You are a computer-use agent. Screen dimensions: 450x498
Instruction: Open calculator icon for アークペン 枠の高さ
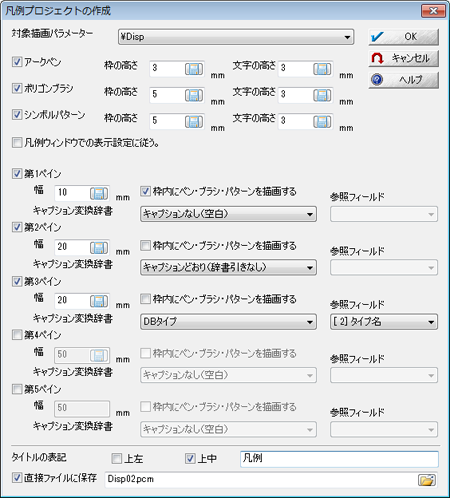click(194, 69)
